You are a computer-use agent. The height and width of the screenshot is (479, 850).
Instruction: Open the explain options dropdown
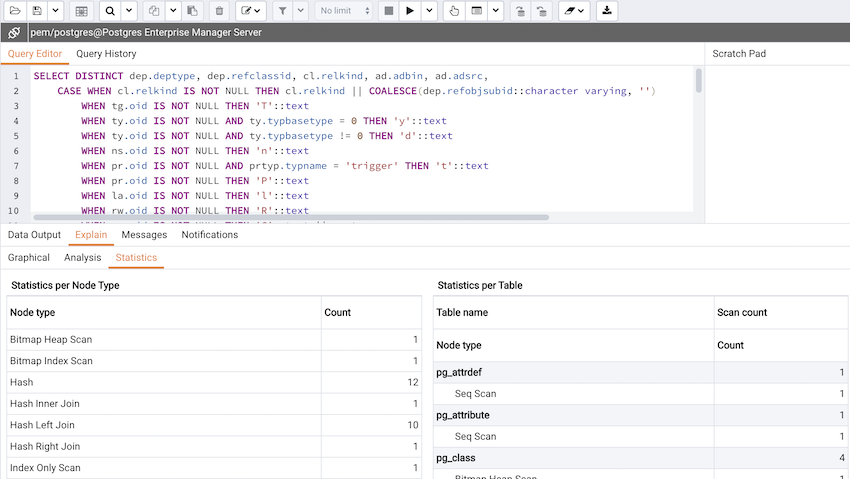pos(495,11)
